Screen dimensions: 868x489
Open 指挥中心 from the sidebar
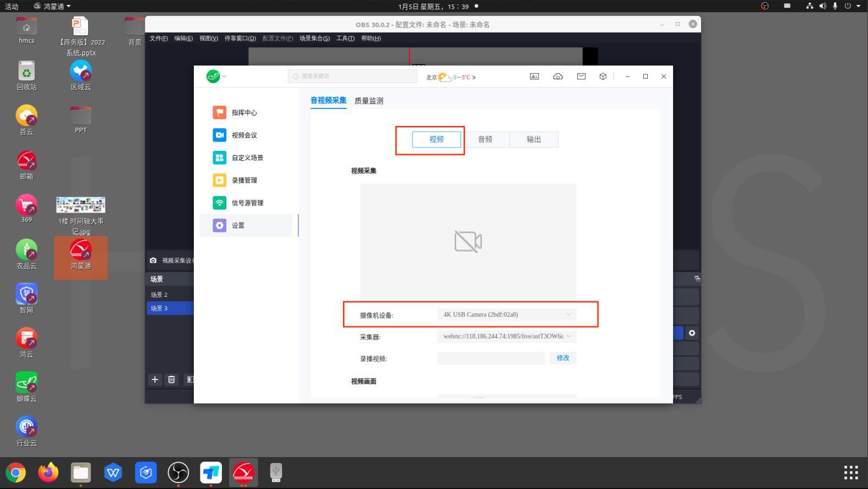pyautogui.click(x=244, y=112)
